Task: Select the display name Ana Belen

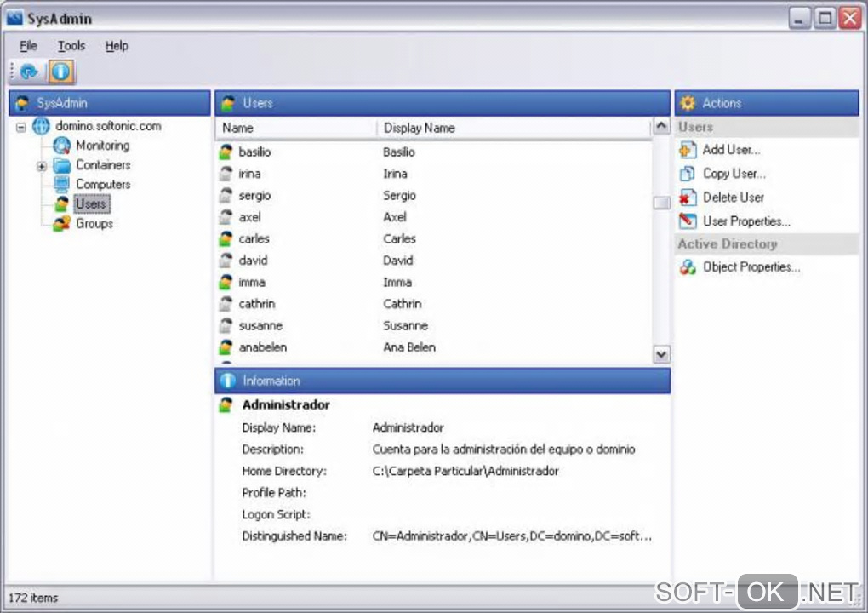Action: pos(409,347)
